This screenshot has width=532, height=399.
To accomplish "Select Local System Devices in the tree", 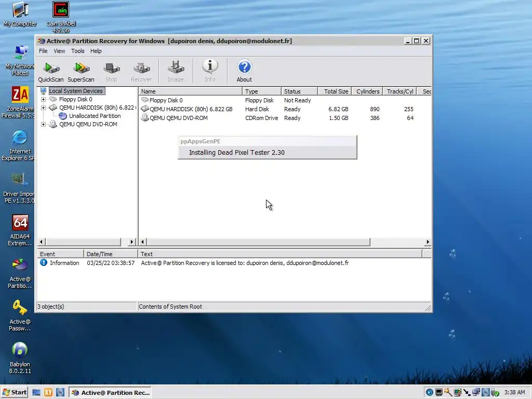I will coord(76,91).
